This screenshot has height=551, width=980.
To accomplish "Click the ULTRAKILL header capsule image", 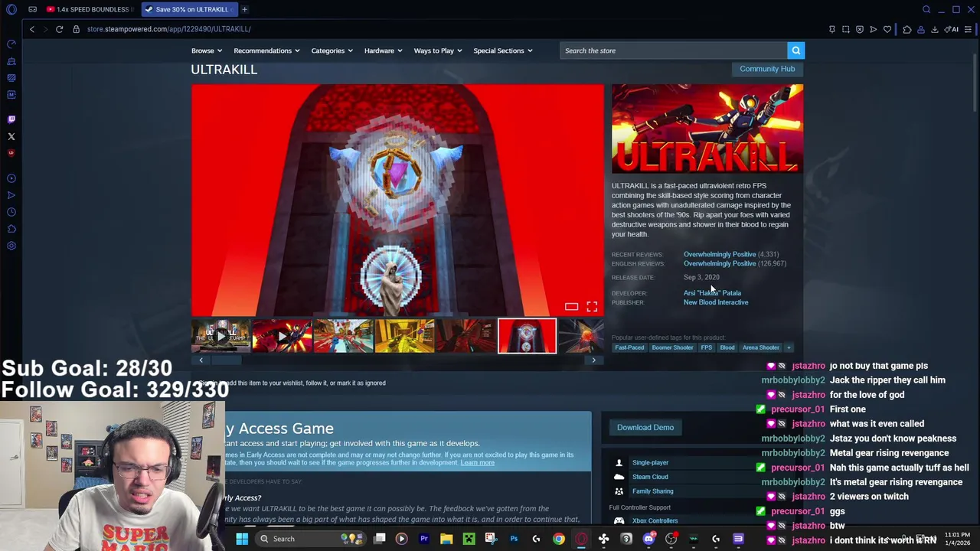I will (x=707, y=129).
